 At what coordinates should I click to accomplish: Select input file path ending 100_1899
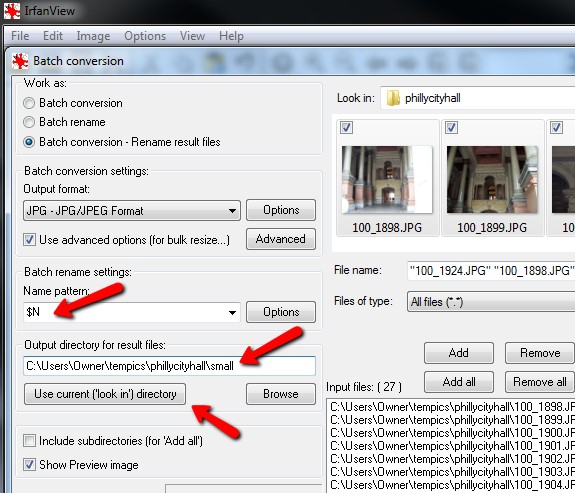pyautogui.click(x=452, y=420)
